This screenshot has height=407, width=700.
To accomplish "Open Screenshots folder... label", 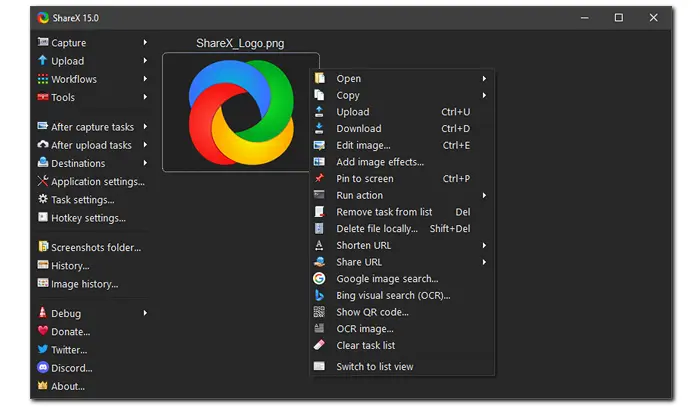I will (96, 247).
